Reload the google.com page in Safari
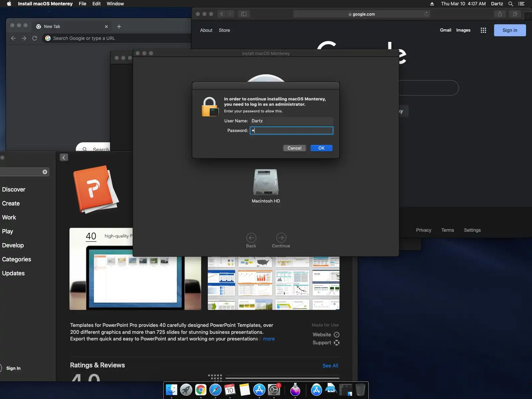 pyautogui.click(x=426, y=14)
